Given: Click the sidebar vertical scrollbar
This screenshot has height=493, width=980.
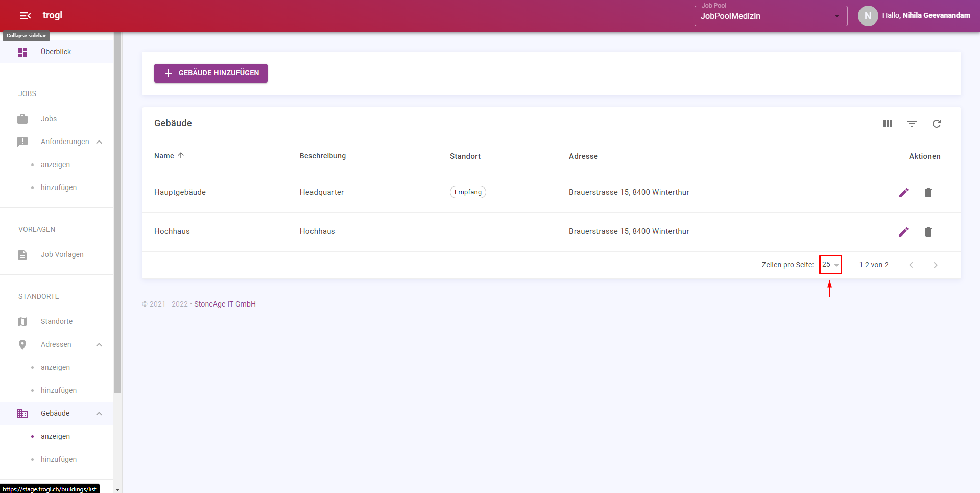Looking at the screenshot, I should (x=118, y=213).
